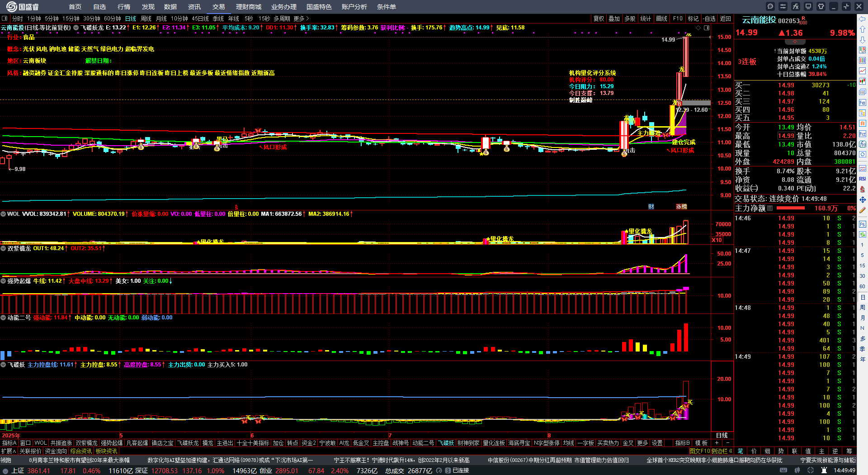Viewport: 868px width, 475px height.
Task: Toggle the 年 (yearly) period on the right sidebar
Action: pyautogui.click(x=863, y=359)
